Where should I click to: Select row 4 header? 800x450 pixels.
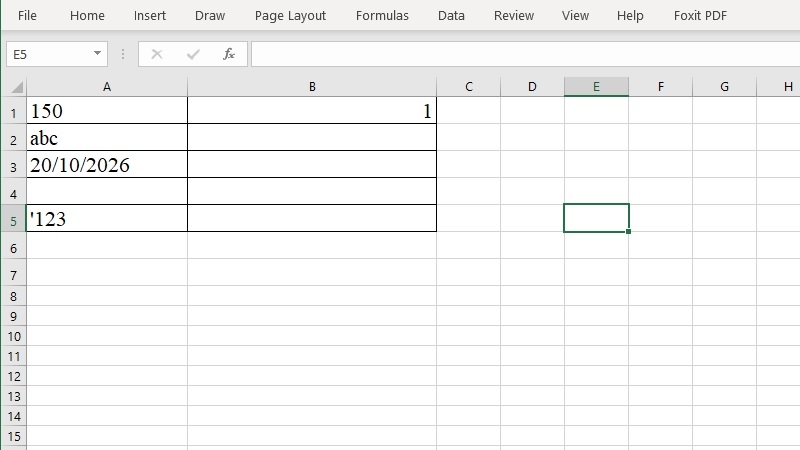click(x=13, y=191)
